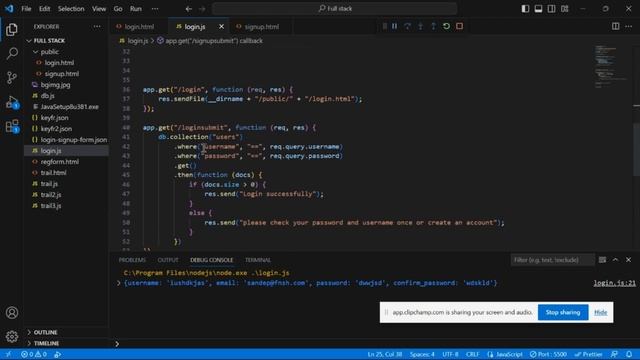640x360 pixels.
Task: Click the editor minimap
Action: click(611, 66)
